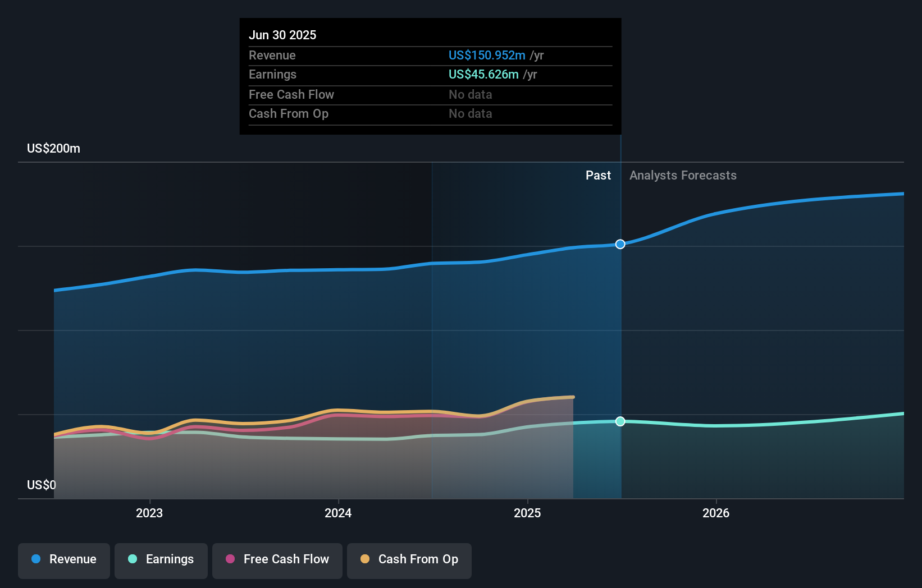
Task: Click the pink Free Cash Flow legend dot
Action: [230, 559]
